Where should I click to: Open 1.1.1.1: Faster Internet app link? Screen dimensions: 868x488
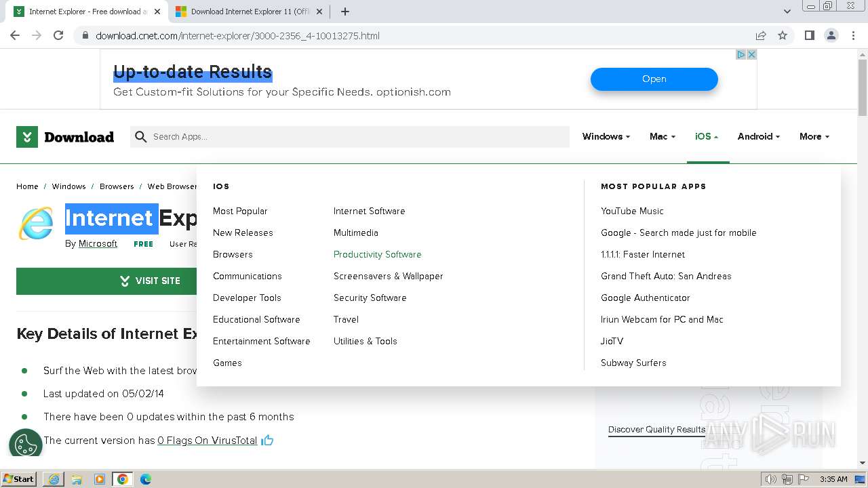[x=643, y=254]
